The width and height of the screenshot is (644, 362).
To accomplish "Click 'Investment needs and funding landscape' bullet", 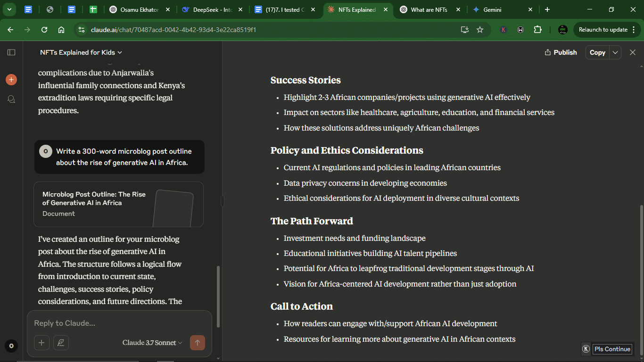I will (355, 239).
